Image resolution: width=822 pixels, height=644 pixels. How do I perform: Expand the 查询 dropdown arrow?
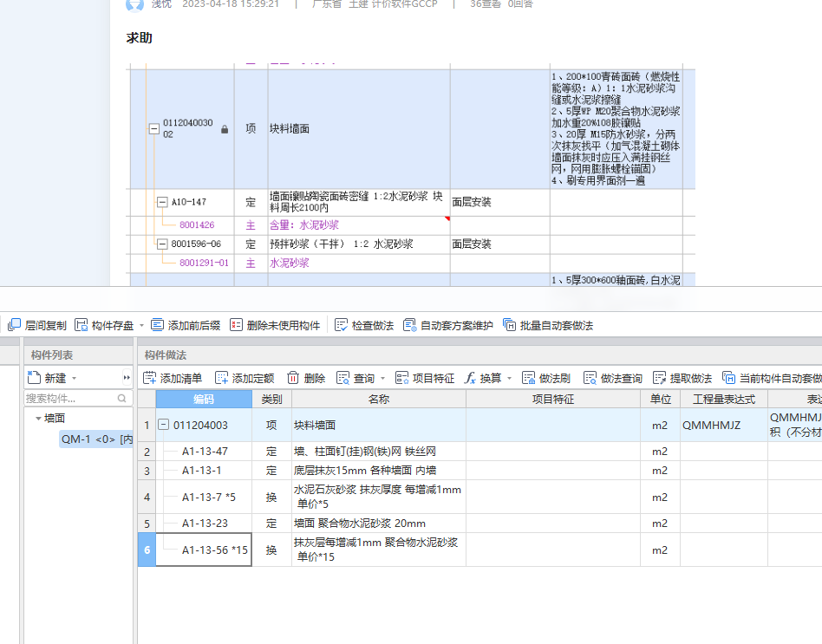[382, 378]
